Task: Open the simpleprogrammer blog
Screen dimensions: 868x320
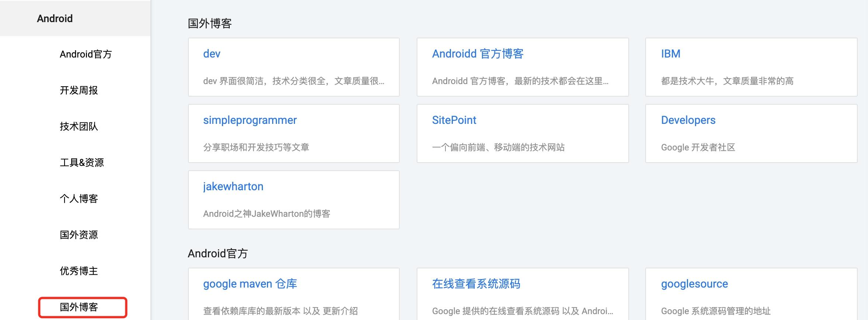Action: point(250,120)
